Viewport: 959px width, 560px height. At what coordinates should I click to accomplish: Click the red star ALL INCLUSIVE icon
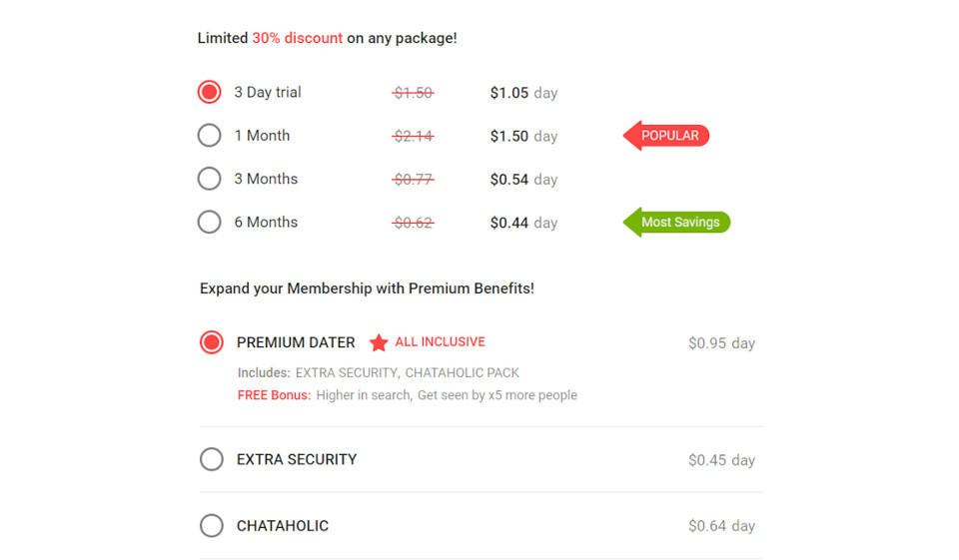click(379, 342)
